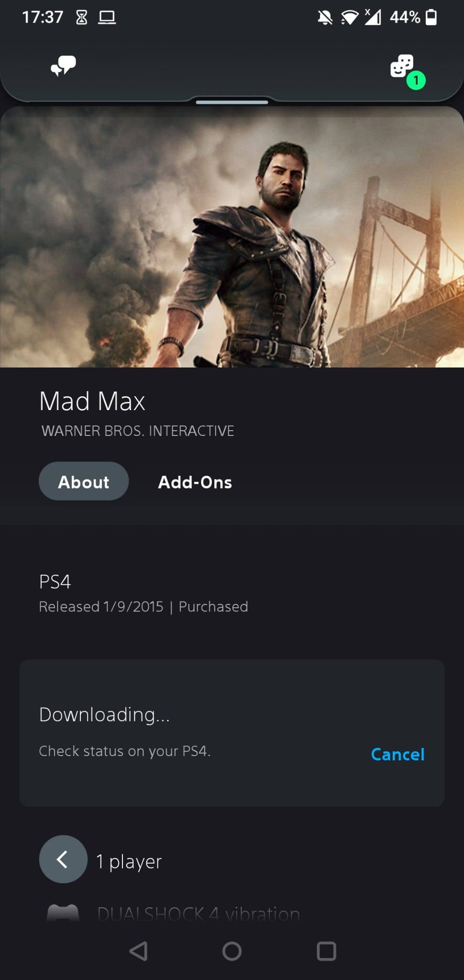Image resolution: width=464 pixels, height=980 pixels.
Task: Select the About tab
Action: point(84,481)
